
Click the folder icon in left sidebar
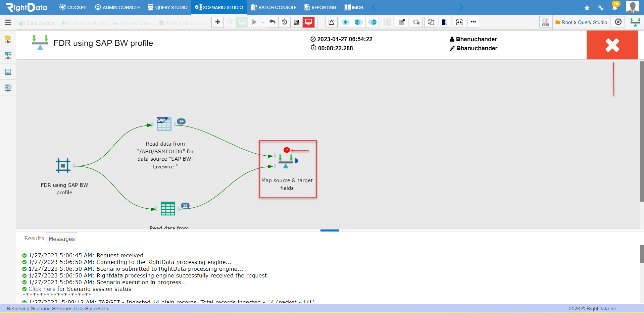coord(8,39)
